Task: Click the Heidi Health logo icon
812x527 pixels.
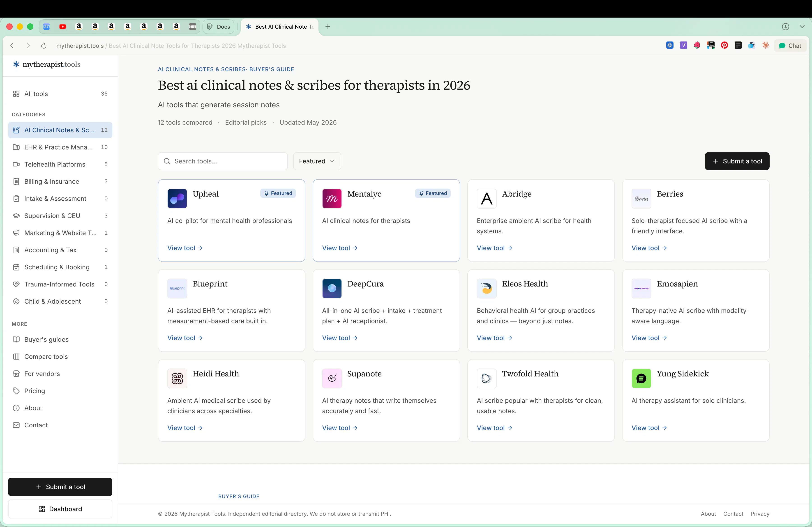Action: [177, 378]
